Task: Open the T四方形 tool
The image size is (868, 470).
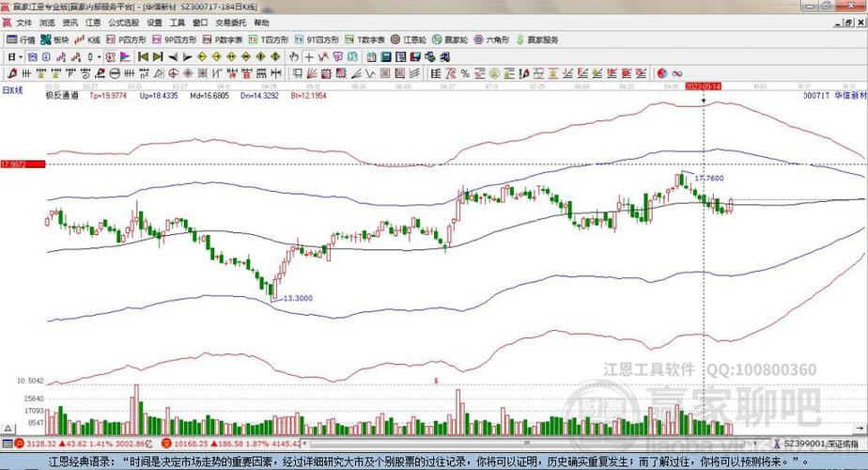Action: pyautogui.click(x=268, y=39)
